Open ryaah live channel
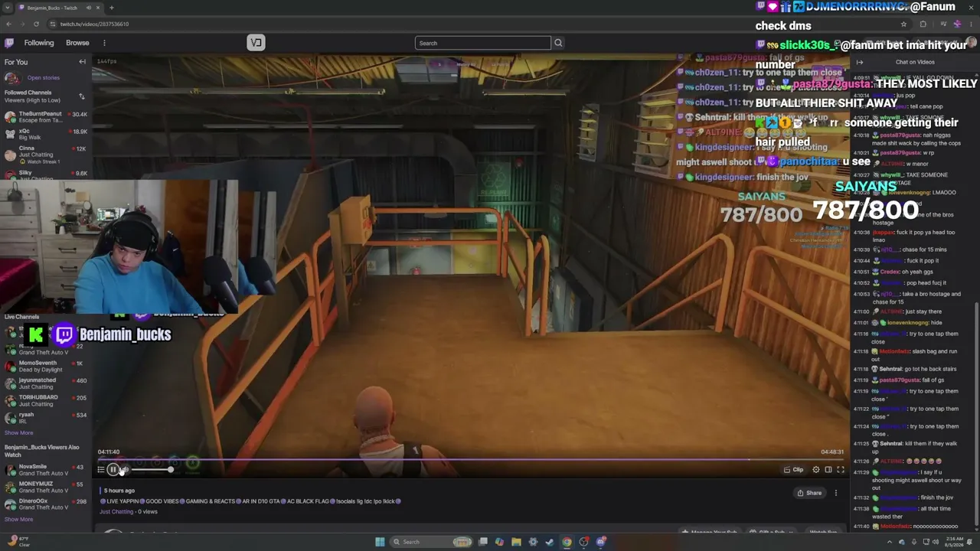Viewport: 980px width, 551px height. click(x=46, y=417)
